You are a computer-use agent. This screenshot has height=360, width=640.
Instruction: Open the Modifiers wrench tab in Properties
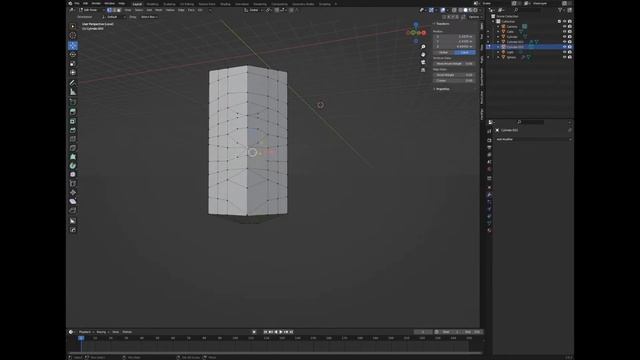click(x=489, y=195)
